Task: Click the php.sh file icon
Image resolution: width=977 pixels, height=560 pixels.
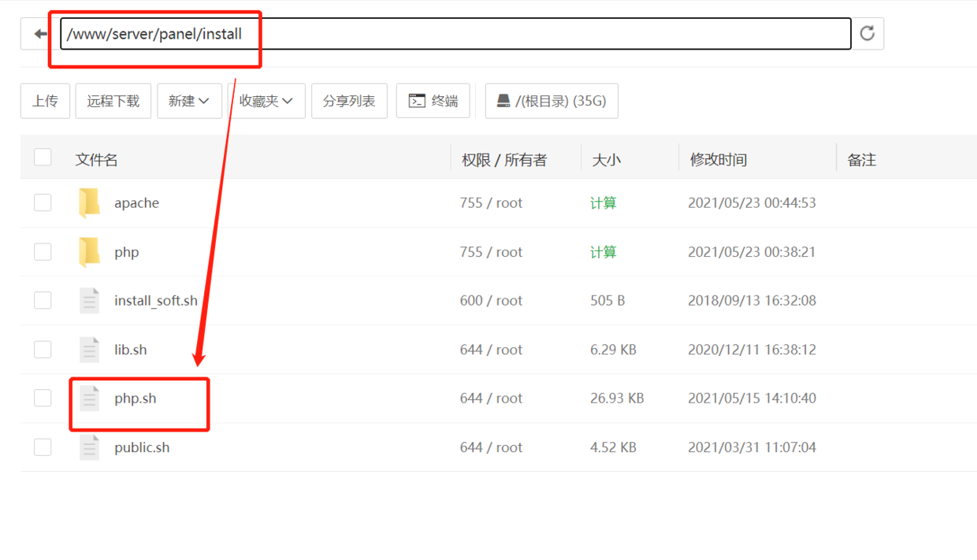Action: 89,398
